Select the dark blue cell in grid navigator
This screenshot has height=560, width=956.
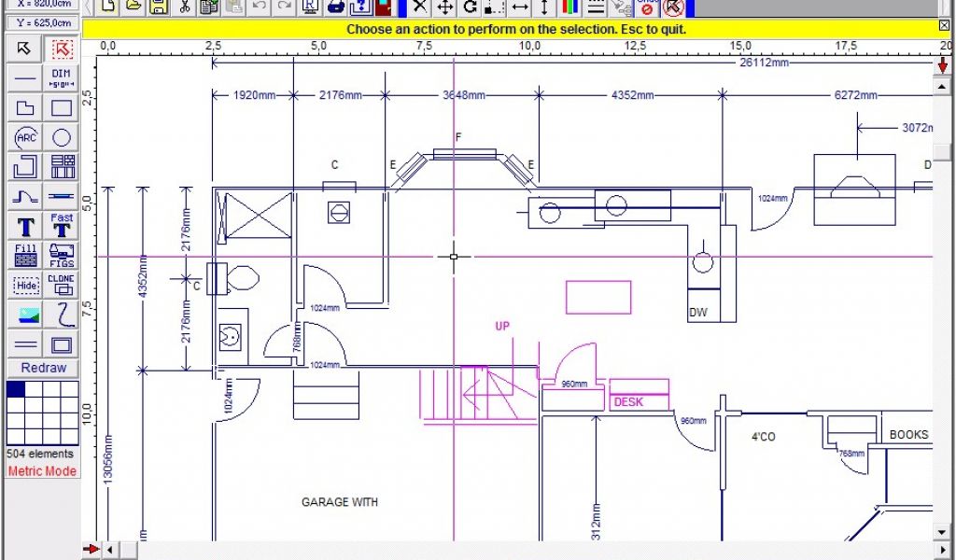click(x=16, y=389)
